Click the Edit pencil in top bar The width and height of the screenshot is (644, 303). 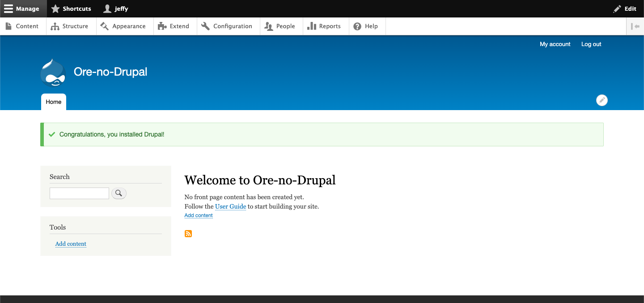click(x=625, y=9)
